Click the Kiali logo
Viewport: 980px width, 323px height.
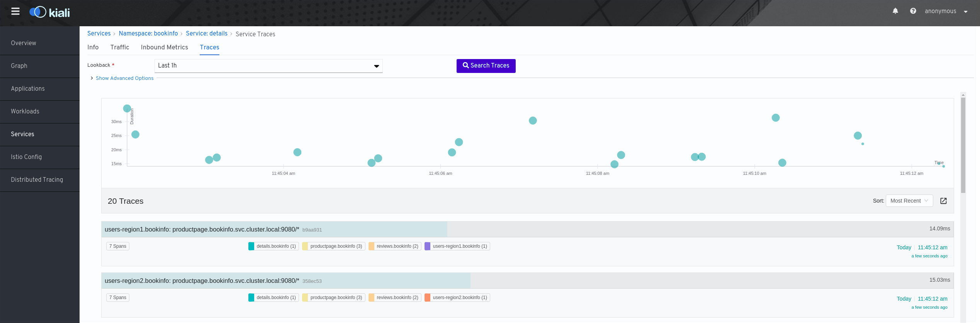coord(50,12)
